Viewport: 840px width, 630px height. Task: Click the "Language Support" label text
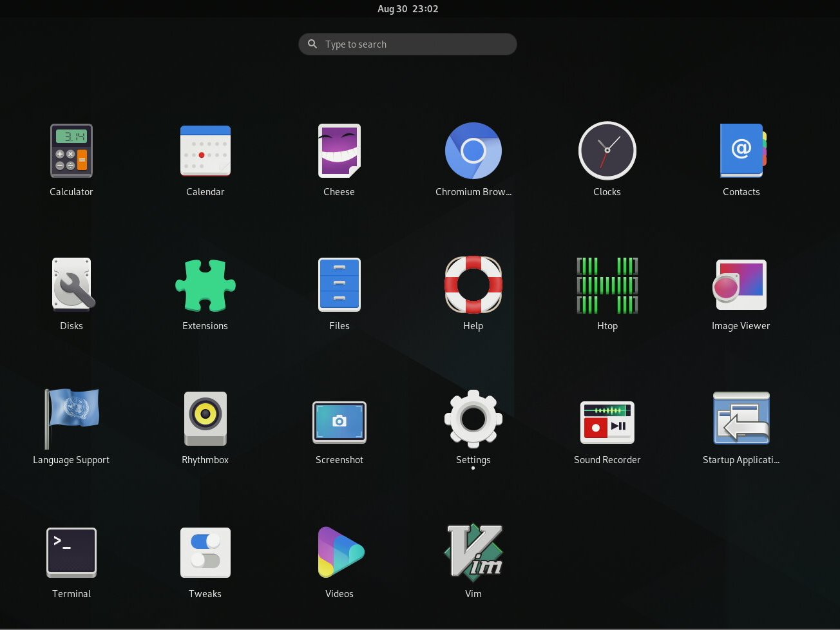click(72, 460)
